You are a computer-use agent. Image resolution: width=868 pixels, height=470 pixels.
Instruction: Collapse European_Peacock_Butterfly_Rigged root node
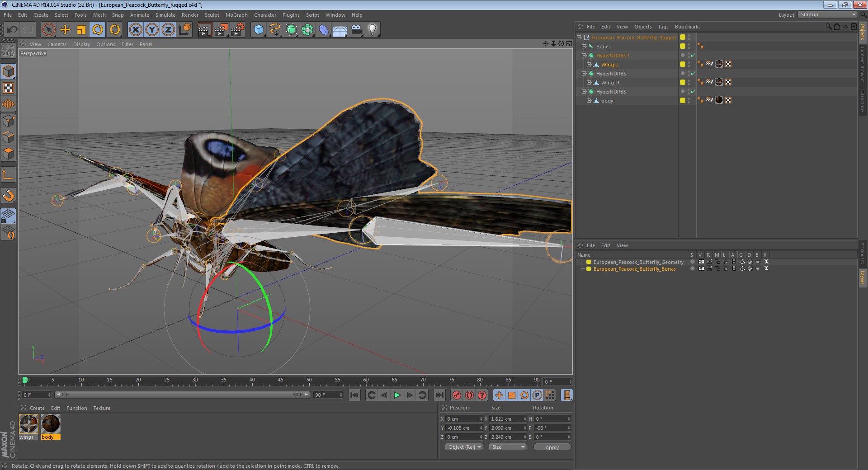(579, 38)
